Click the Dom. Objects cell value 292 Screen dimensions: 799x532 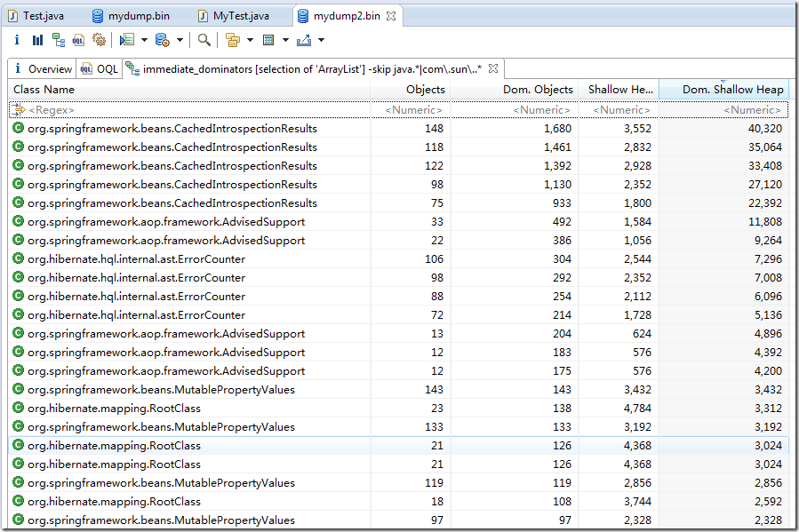562,277
